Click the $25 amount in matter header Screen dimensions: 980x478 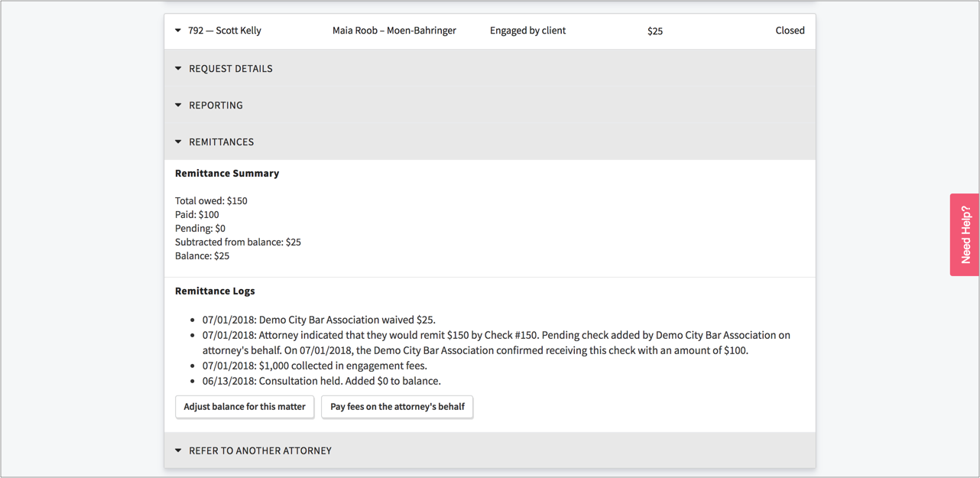click(x=654, y=31)
